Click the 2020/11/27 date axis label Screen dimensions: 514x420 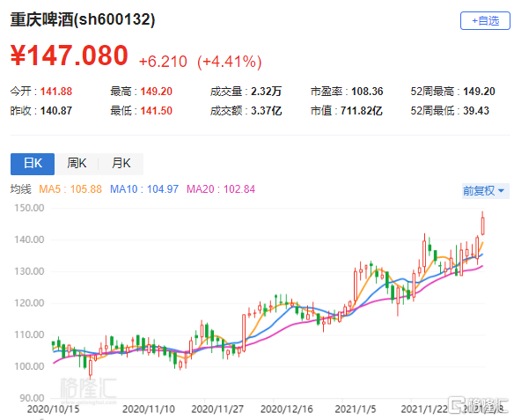coord(217,409)
